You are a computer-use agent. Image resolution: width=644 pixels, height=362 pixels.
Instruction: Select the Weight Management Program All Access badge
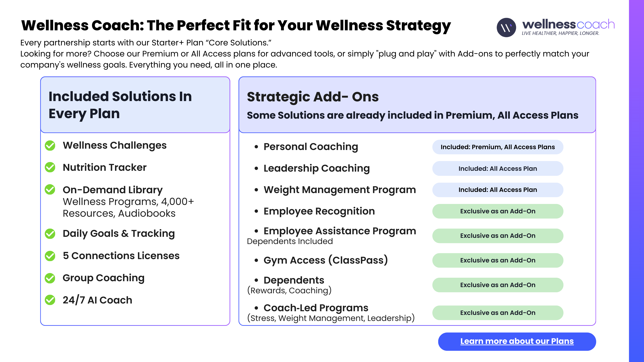[x=497, y=190]
